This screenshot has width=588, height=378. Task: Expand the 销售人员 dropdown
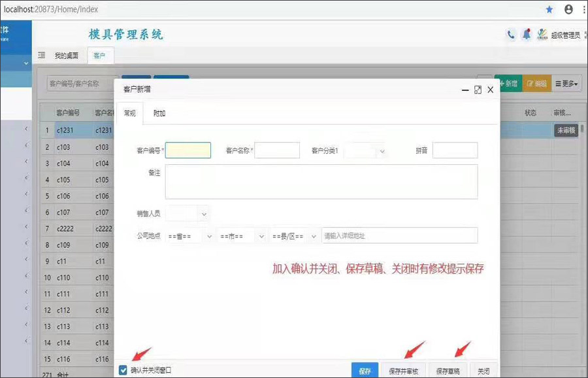(x=187, y=214)
